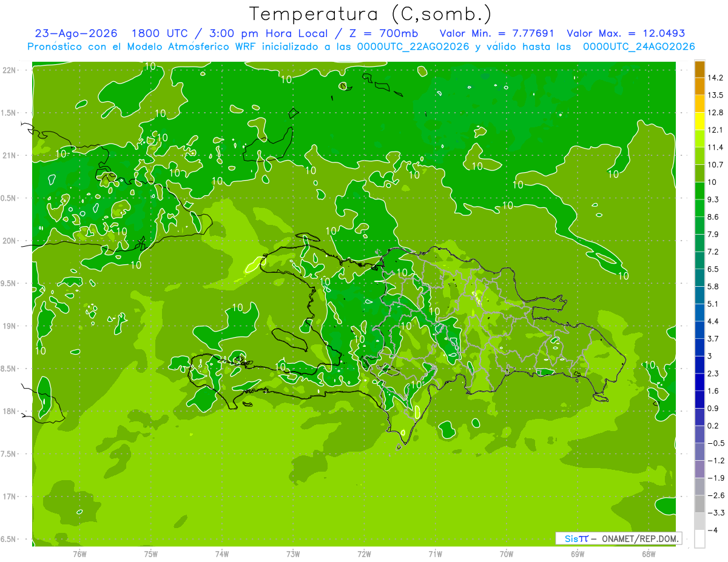Click the "1.6" color scale label
This screenshot has width=728, height=562.
click(713, 391)
